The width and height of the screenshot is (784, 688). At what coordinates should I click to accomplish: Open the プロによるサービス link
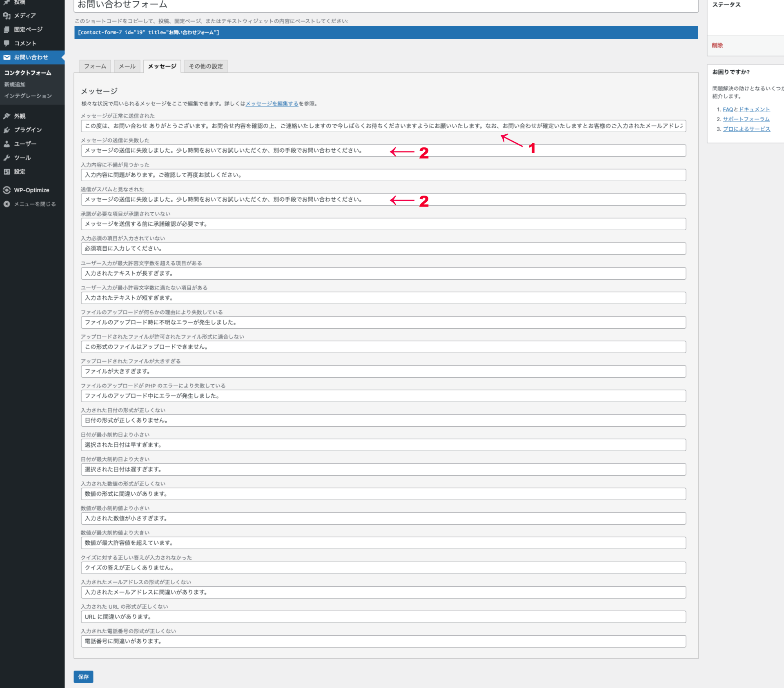pos(746,129)
